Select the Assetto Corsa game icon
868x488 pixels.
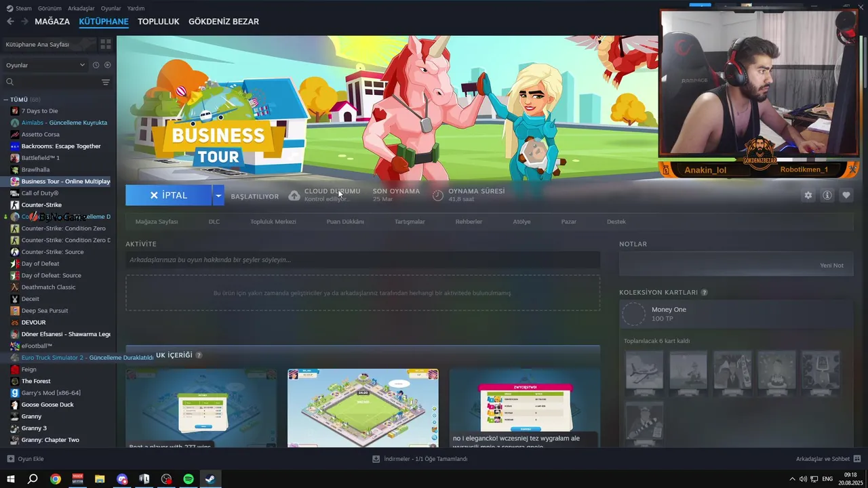[15, 134]
